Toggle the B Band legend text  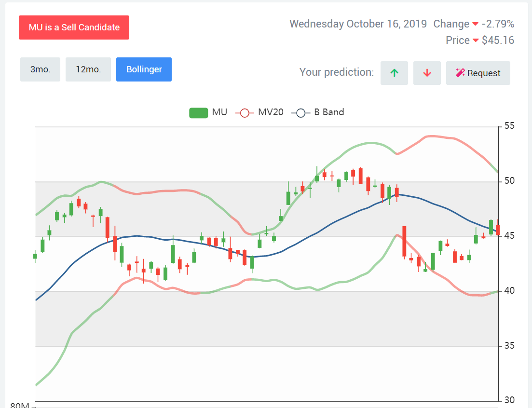(329, 113)
